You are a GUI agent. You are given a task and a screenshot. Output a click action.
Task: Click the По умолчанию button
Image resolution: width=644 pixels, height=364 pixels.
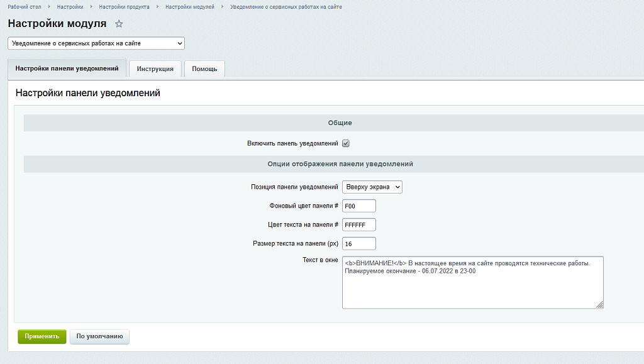[99, 336]
